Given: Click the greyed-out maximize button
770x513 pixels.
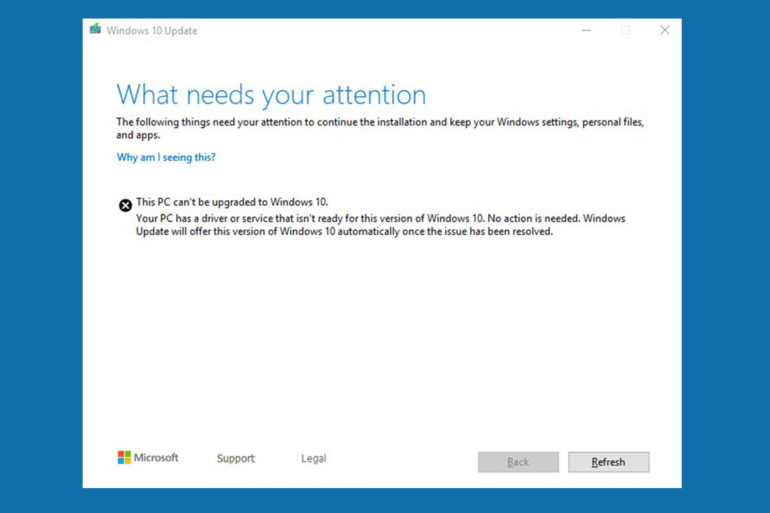Looking at the screenshot, I should [x=625, y=30].
